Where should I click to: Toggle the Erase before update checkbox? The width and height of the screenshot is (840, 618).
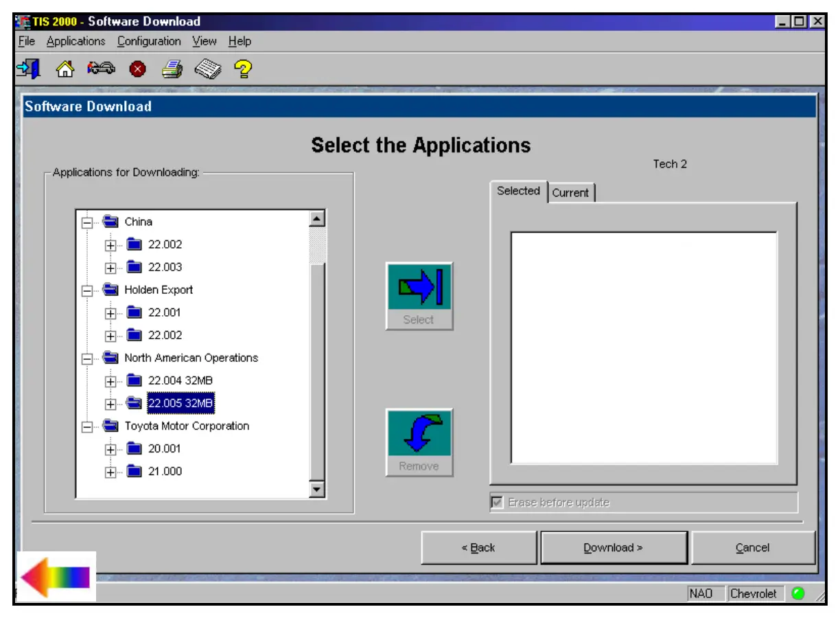[x=498, y=503]
